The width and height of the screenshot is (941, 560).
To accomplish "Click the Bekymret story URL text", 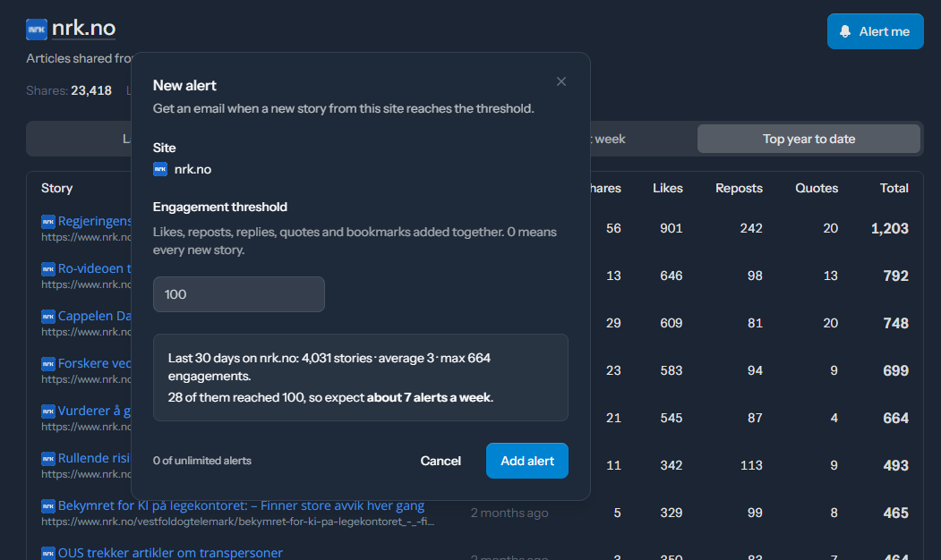I will (x=237, y=521).
